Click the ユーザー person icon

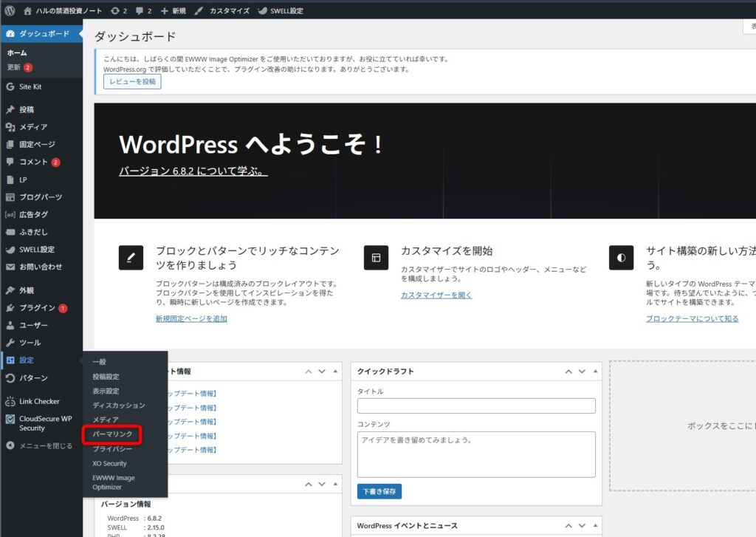click(x=10, y=325)
